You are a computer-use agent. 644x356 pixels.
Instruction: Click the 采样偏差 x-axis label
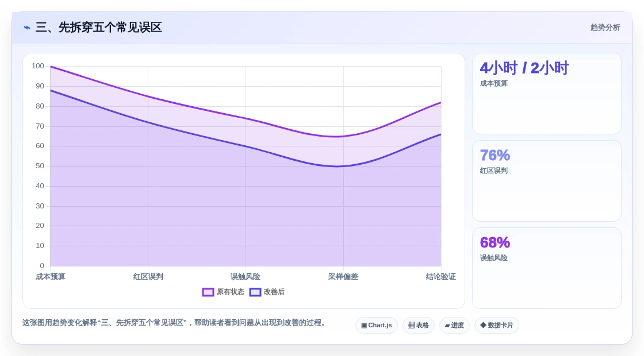pyautogui.click(x=343, y=277)
